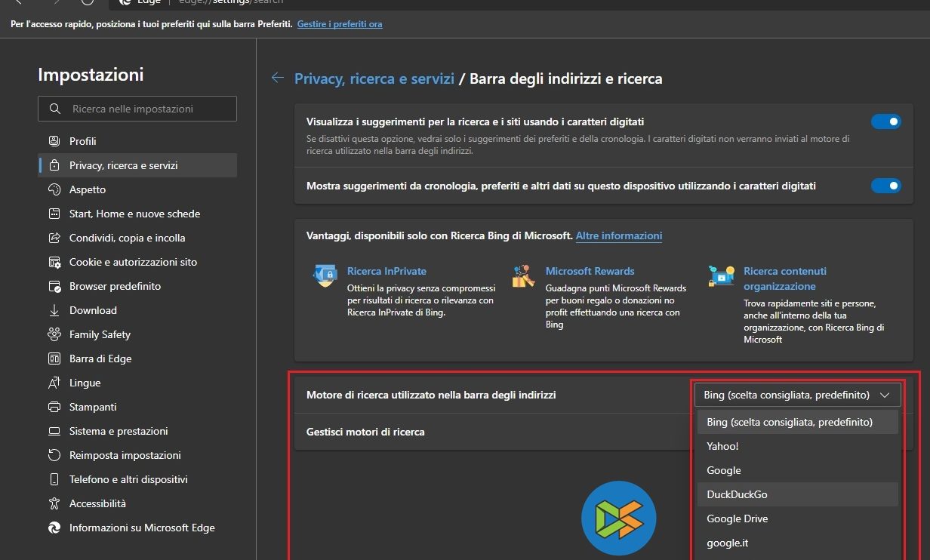Open Cookie e autorizzazioni sito settings
930x560 pixels.
133,262
